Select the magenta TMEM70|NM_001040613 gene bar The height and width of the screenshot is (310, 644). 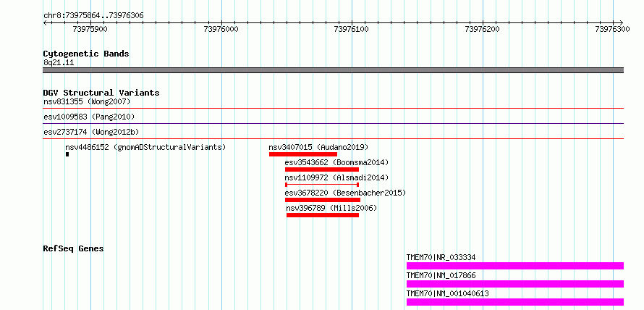point(515,302)
